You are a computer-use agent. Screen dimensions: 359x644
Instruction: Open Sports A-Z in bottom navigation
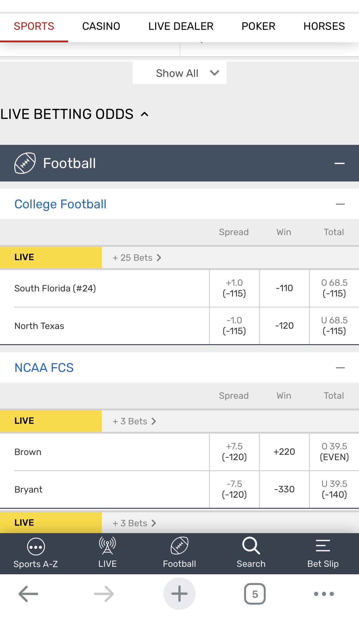tap(36, 553)
